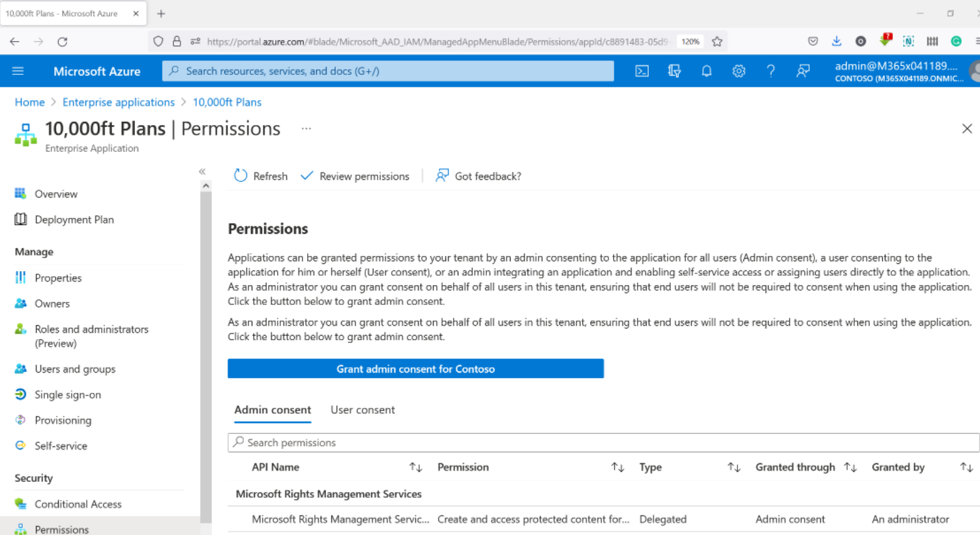The height and width of the screenshot is (535, 980).
Task: Open portal settings gear
Action: 739,71
